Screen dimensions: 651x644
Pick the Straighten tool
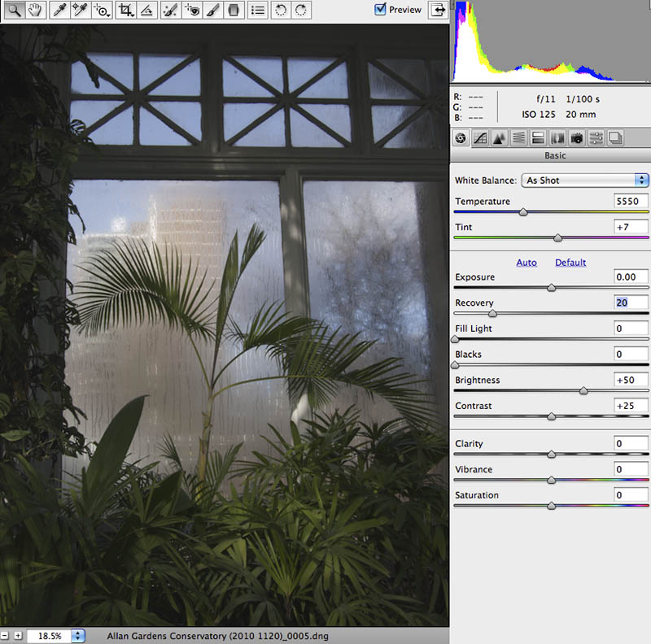point(146,11)
